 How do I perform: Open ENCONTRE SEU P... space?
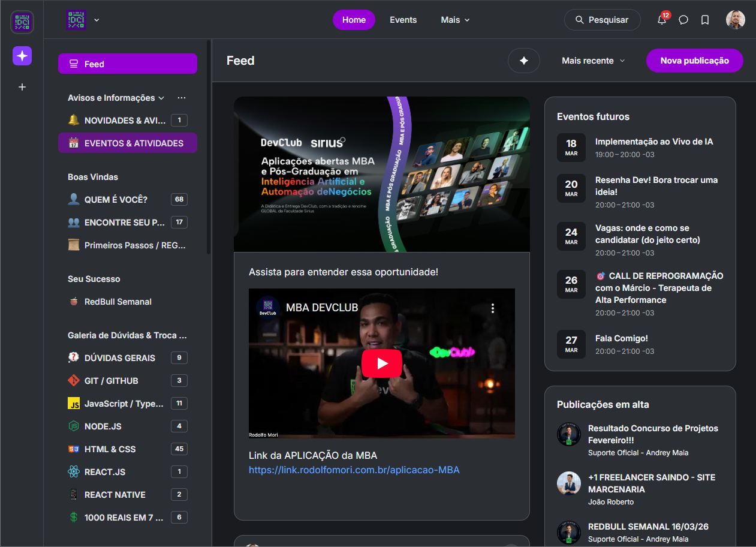pos(128,223)
